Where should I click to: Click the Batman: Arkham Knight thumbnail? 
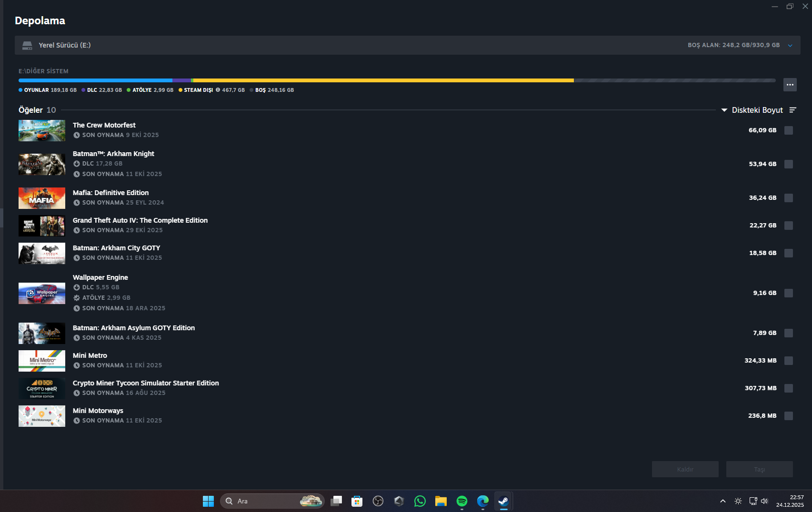point(42,164)
